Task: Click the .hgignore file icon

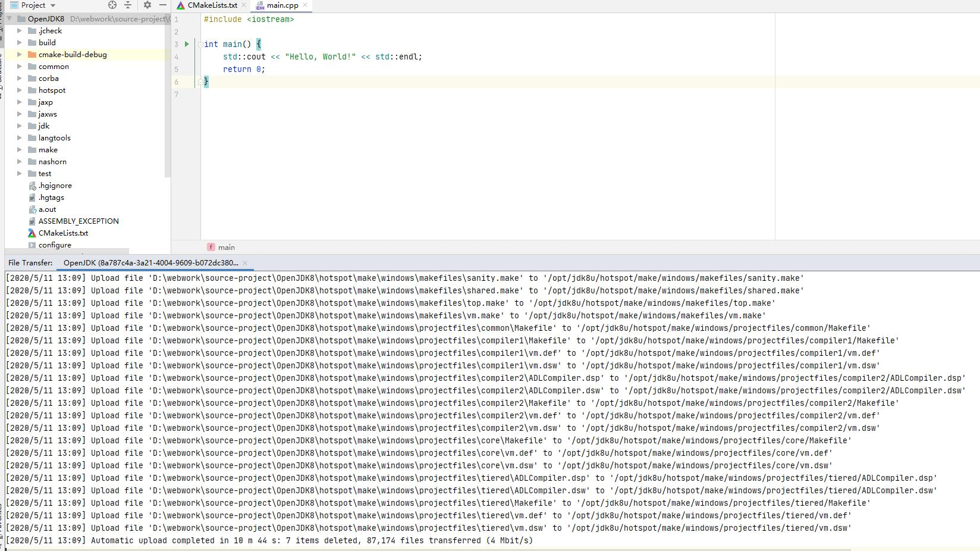Action: tap(32, 185)
